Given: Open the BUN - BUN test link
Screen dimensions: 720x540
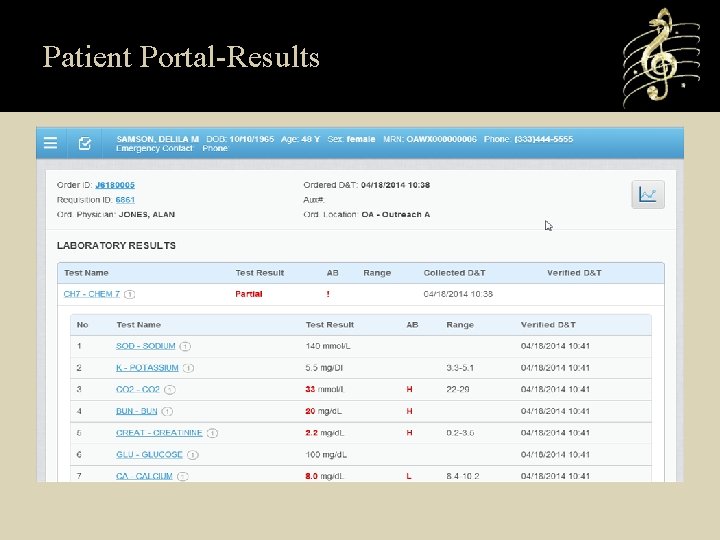Looking at the screenshot, I should 136,411.
